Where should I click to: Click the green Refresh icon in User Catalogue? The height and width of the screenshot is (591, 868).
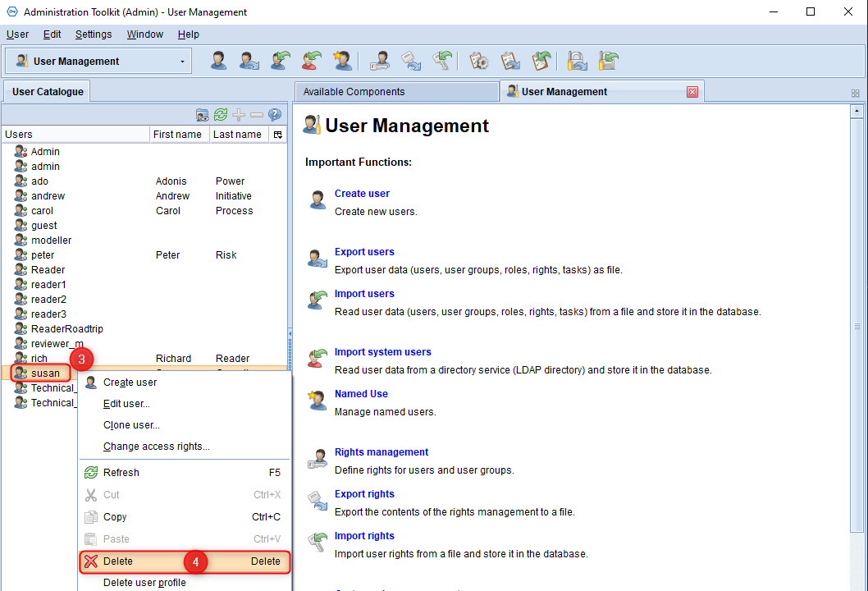tap(221, 115)
